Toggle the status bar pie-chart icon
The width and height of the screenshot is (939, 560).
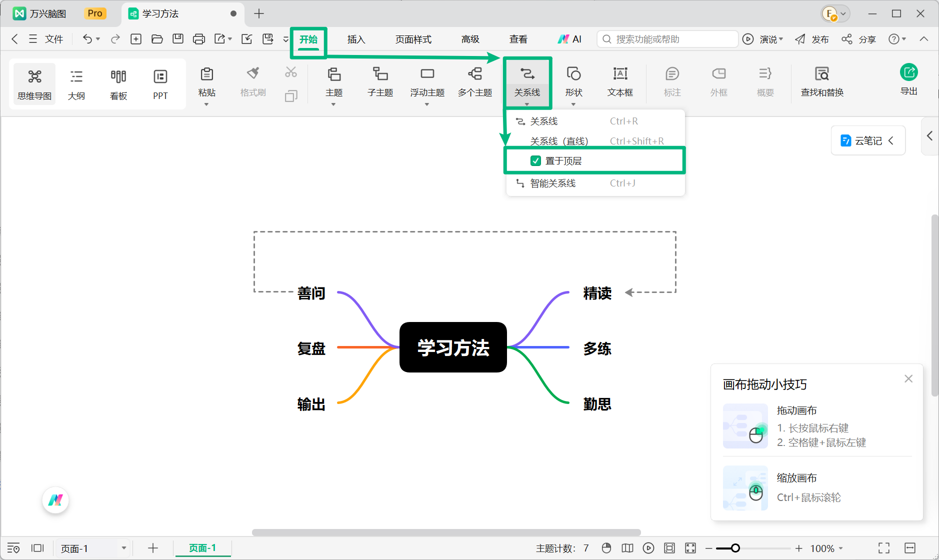pos(606,548)
